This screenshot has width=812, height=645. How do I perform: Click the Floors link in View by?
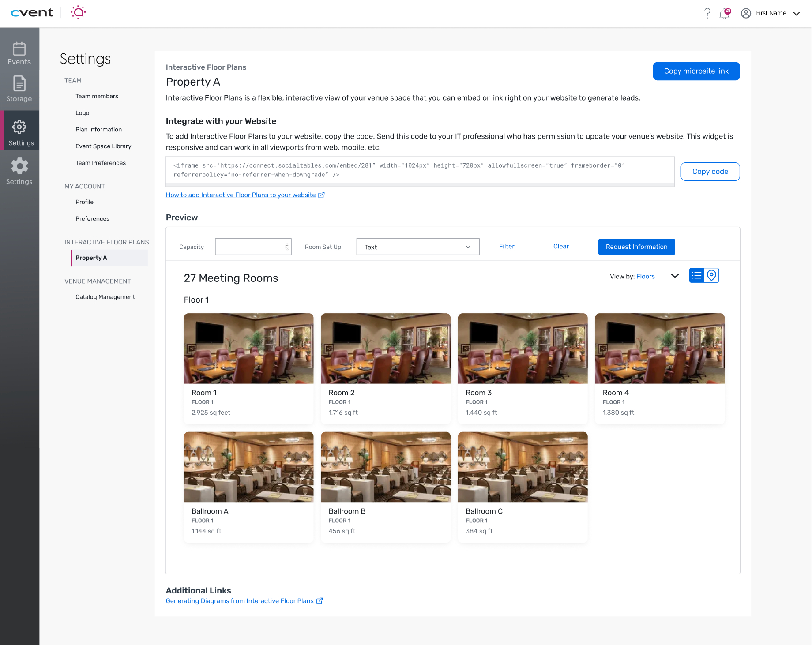coord(646,277)
